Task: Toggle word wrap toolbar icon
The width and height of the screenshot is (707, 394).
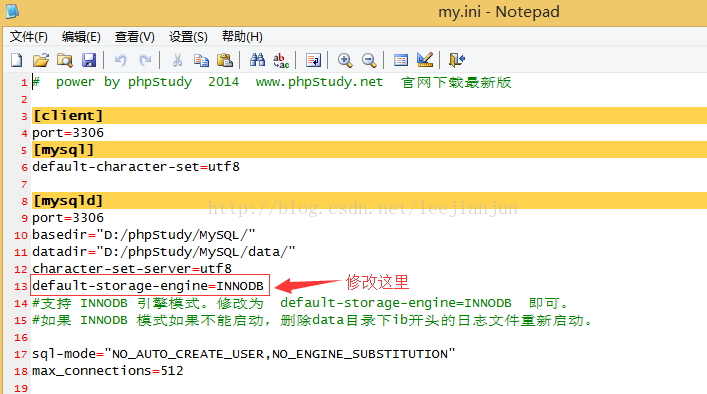Action: click(313, 60)
